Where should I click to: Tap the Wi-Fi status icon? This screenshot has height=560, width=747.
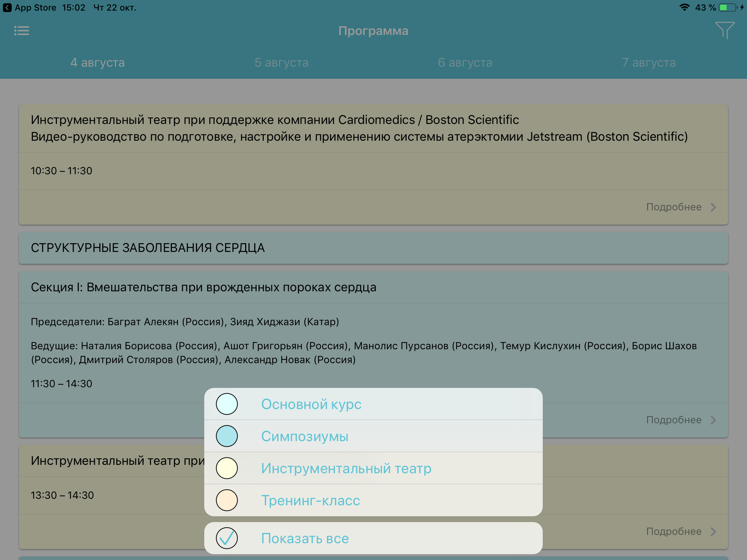click(x=684, y=8)
